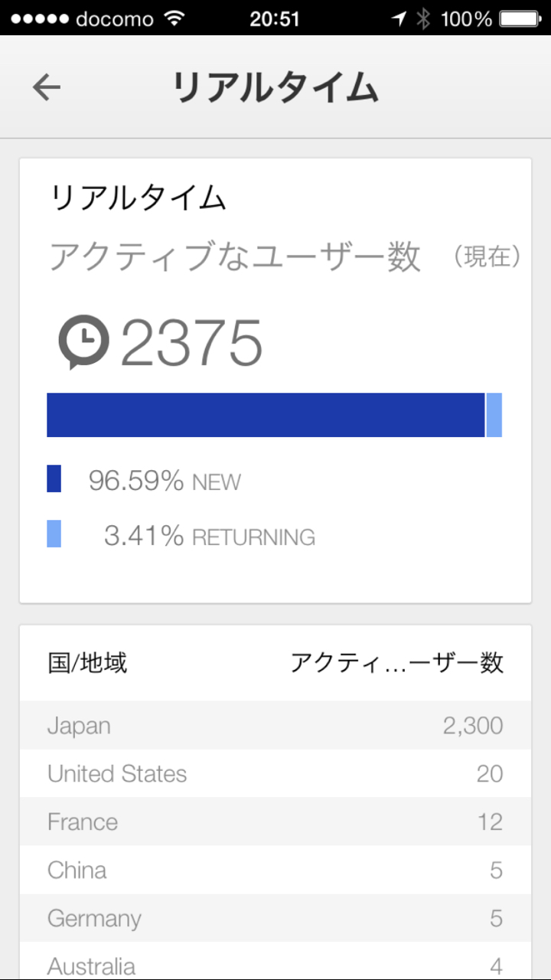Tap the Bluetooth status icon

pos(423,18)
